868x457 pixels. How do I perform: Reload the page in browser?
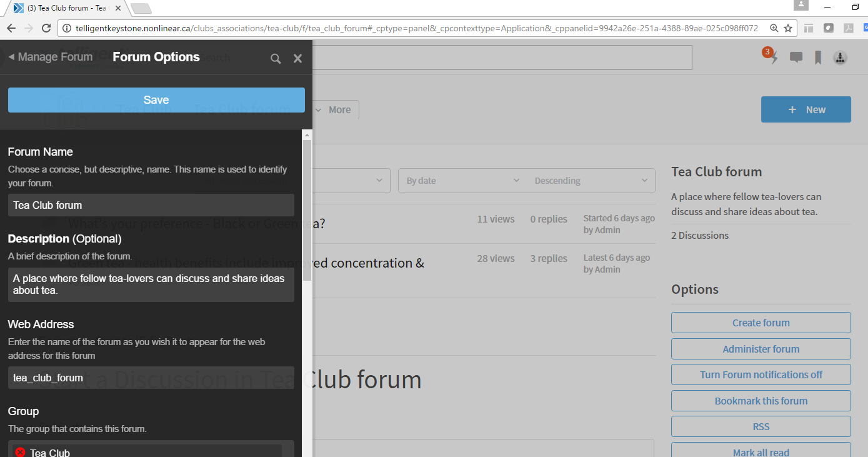pyautogui.click(x=46, y=28)
